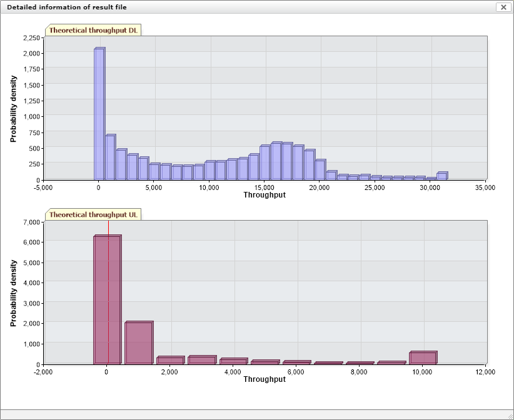Click the '1,750' y-axis value in DL chart

(31, 69)
